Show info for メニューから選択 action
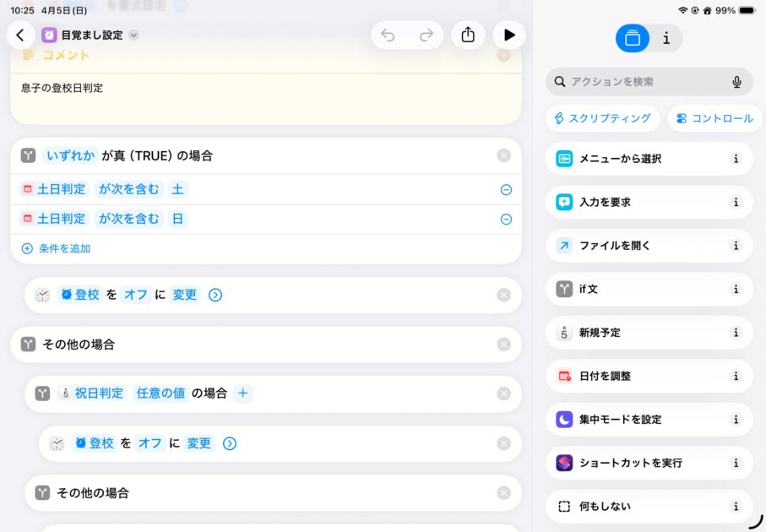Viewport: 766px width, 532px height. (736, 159)
